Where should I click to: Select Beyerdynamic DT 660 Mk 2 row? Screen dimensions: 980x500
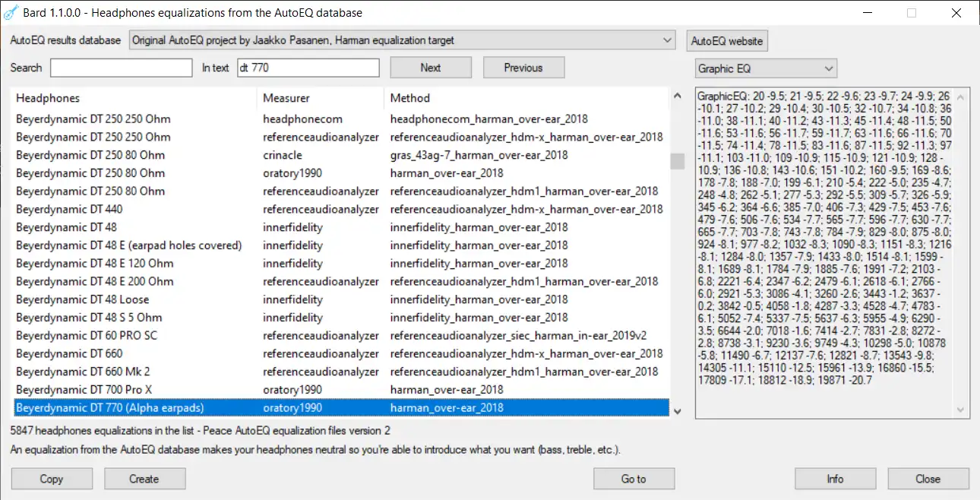[x=340, y=372]
